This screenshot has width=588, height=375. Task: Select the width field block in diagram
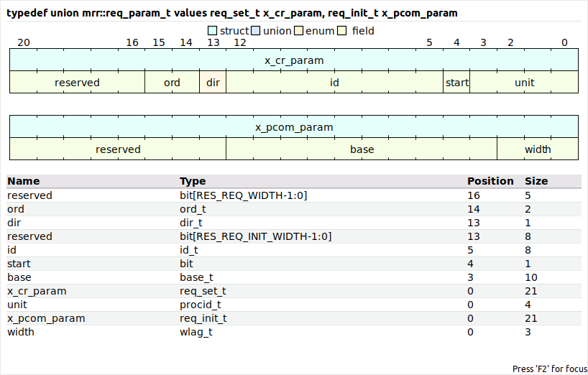pyautogui.click(x=538, y=149)
